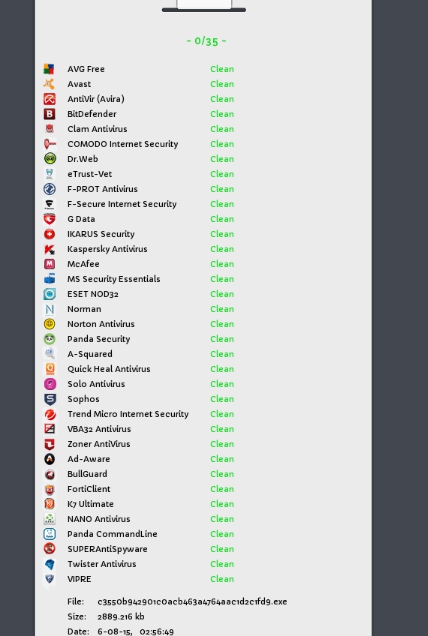Click the ESET NOD32 icon

point(49,294)
